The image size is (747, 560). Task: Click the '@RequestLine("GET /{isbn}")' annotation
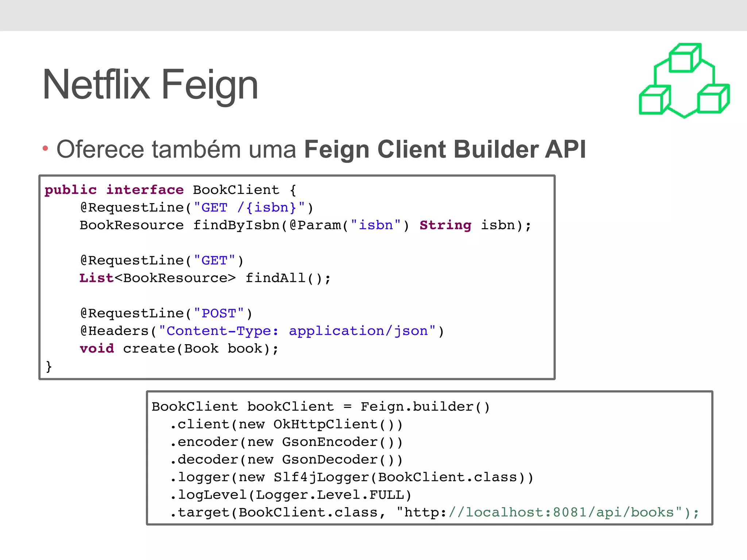pos(197,208)
